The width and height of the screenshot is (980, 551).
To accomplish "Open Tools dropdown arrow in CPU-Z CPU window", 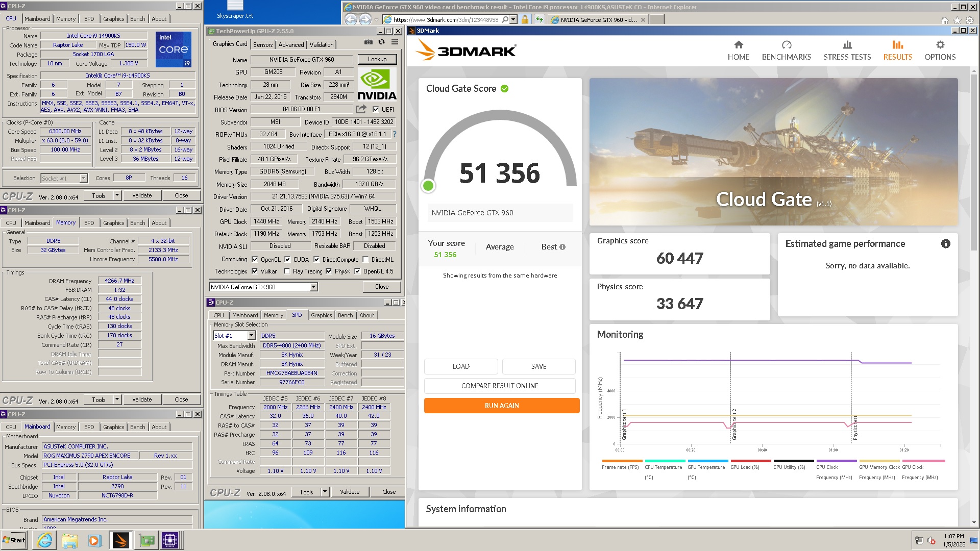I will [x=117, y=195].
